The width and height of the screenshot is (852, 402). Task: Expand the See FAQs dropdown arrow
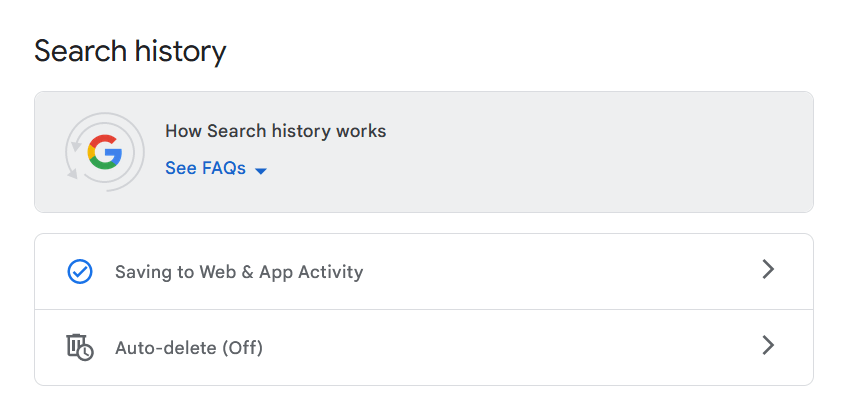tap(261, 170)
